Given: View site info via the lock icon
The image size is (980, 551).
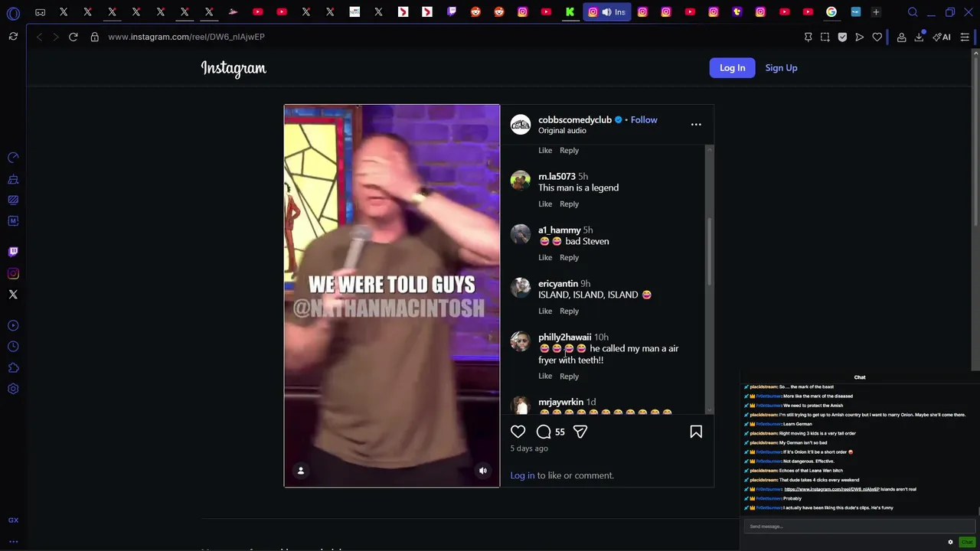Looking at the screenshot, I should coord(95,37).
